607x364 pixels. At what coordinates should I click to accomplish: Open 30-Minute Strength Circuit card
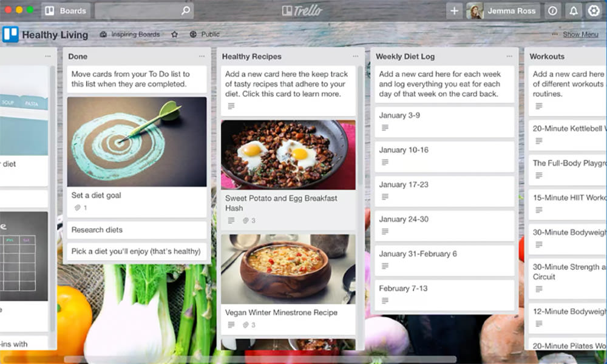(x=568, y=278)
